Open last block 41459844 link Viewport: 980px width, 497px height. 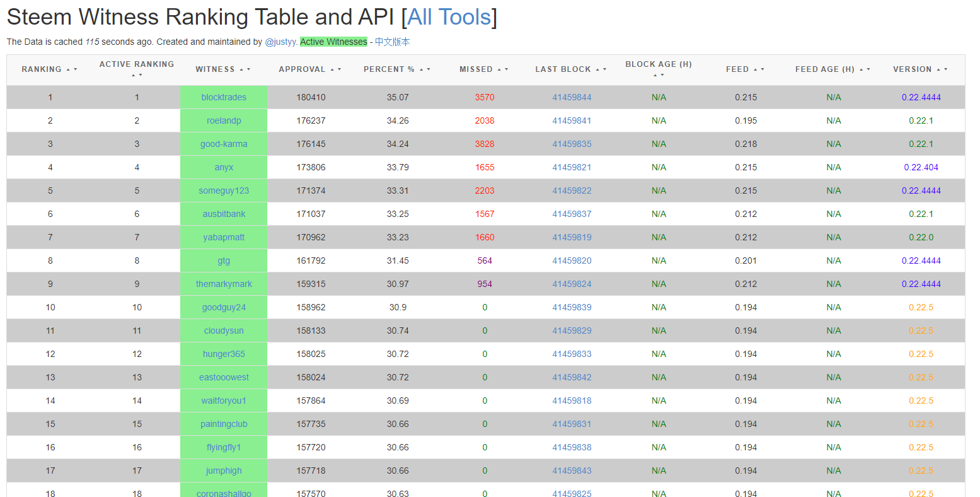tap(572, 97)
